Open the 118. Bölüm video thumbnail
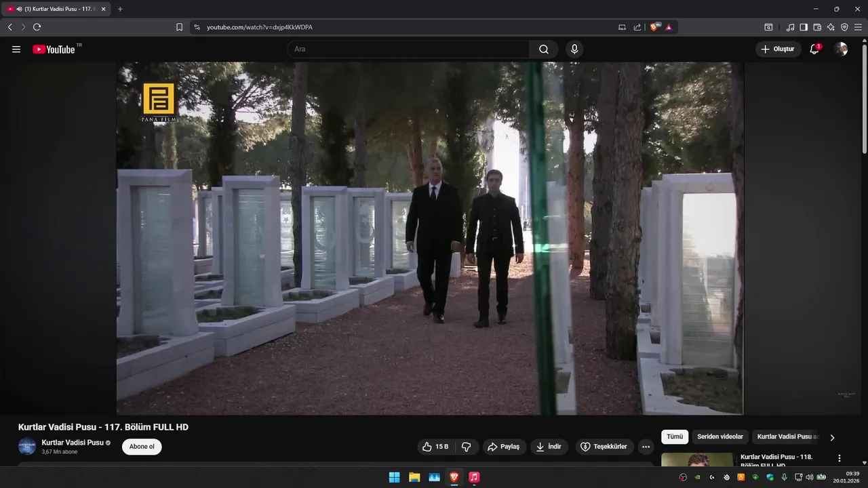868x488 pixels. (697, 460)
